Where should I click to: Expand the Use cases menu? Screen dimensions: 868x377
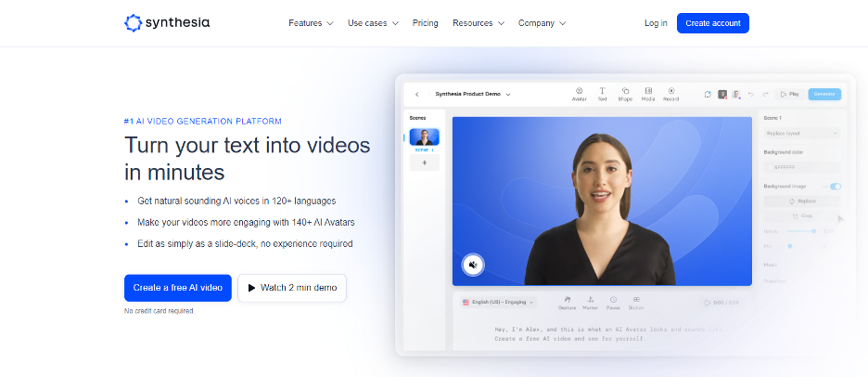[373, 23]
